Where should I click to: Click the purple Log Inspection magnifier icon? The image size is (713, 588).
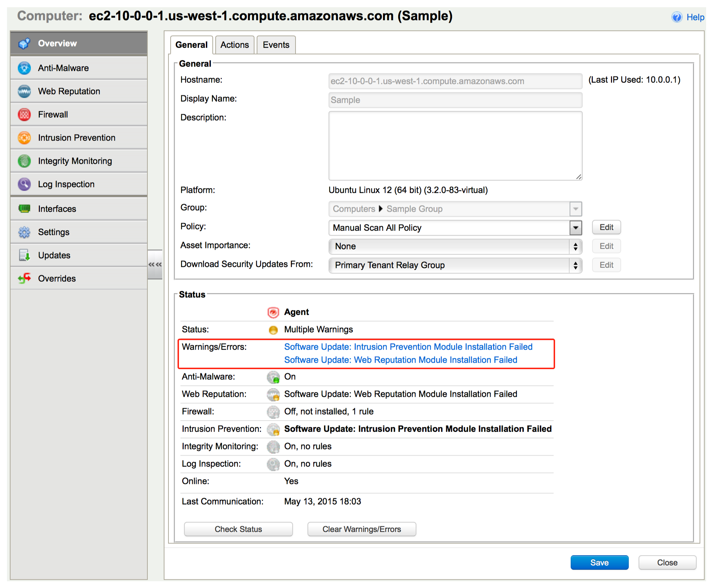click(x=24, y=184)
